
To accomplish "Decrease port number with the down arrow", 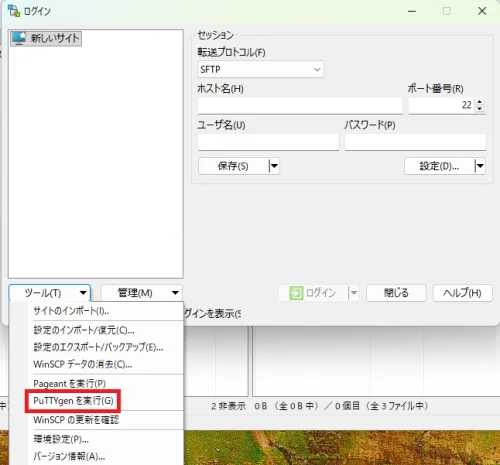I will pos(480,109).
